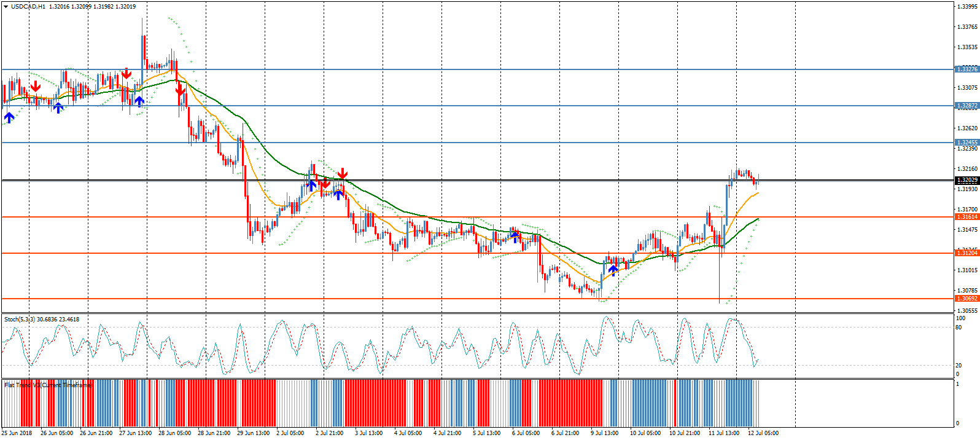Click the orange 1.31204 level tag
The image size is (980, 440).
point(966,253)
